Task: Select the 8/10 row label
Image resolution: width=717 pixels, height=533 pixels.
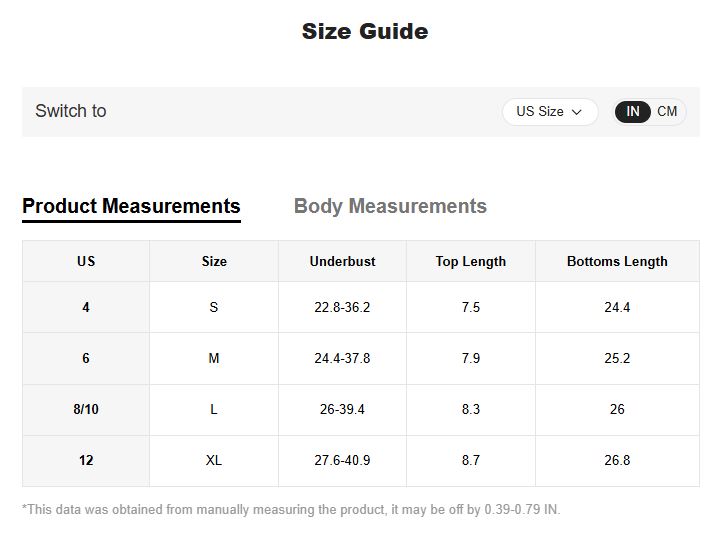Action: tap(86, 410)
